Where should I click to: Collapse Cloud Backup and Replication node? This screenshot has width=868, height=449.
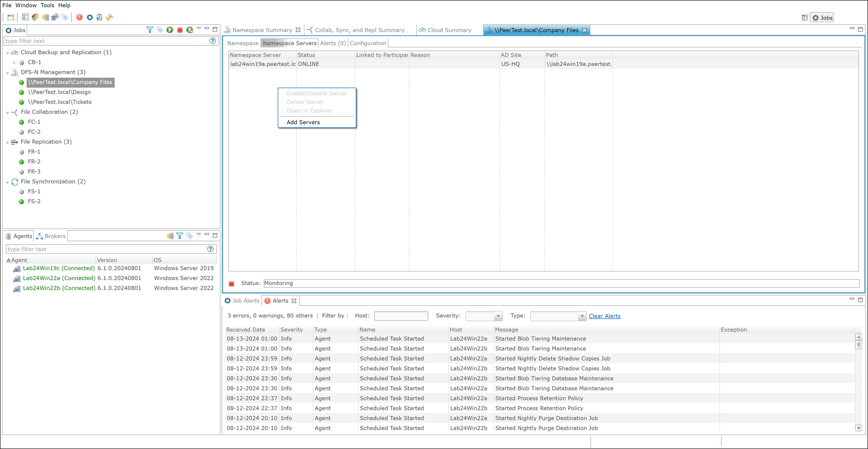[x=7, y=52]
